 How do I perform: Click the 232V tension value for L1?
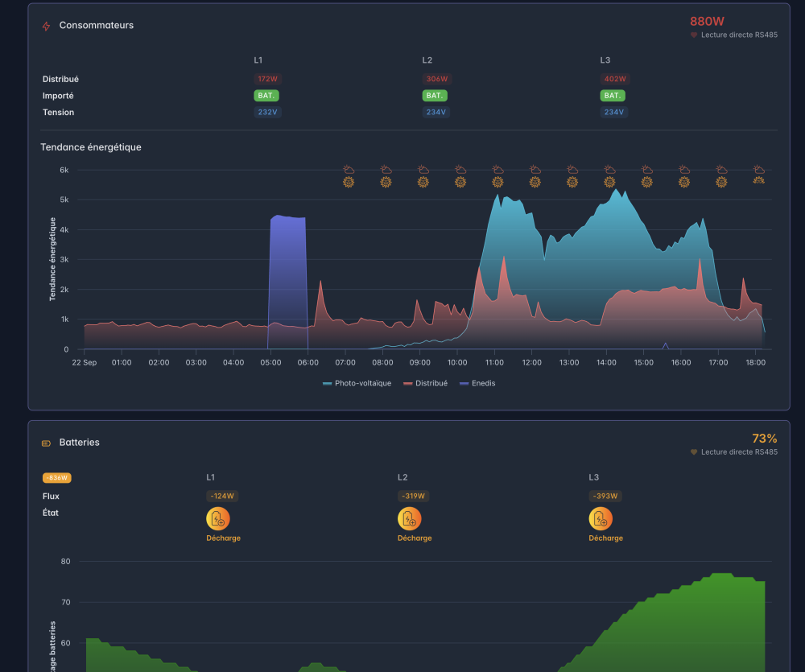coord(267,112)
